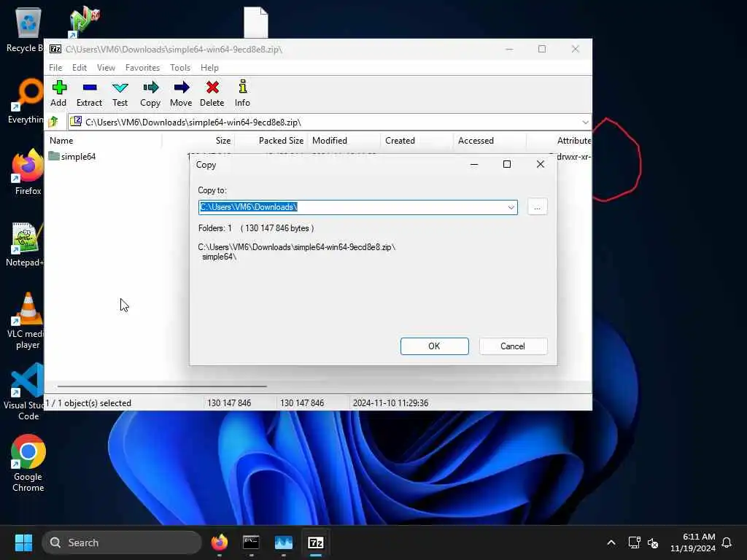The width and height of the screenshot is (747, 560).
Task: Click the image viewer taskbar icon
Action: (284, 542)
